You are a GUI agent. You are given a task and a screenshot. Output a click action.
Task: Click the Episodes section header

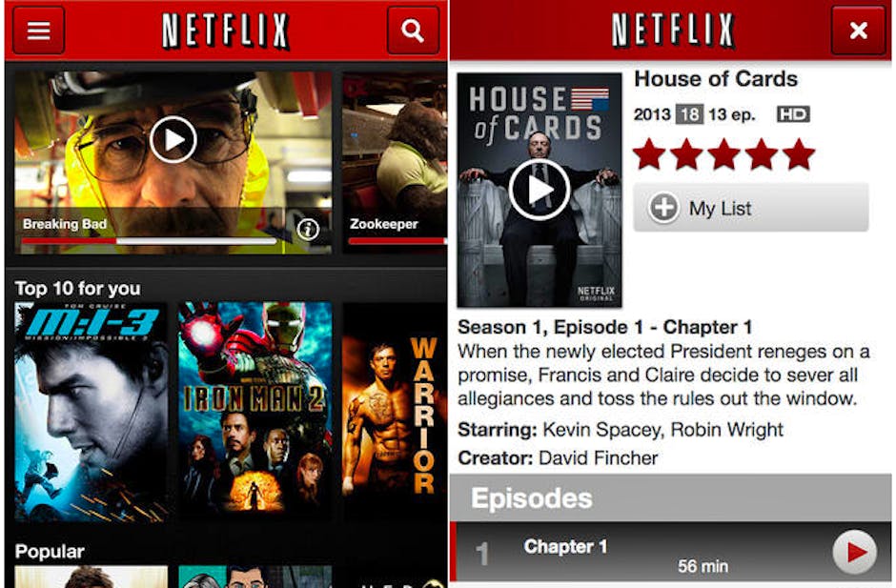click(671, 497)
